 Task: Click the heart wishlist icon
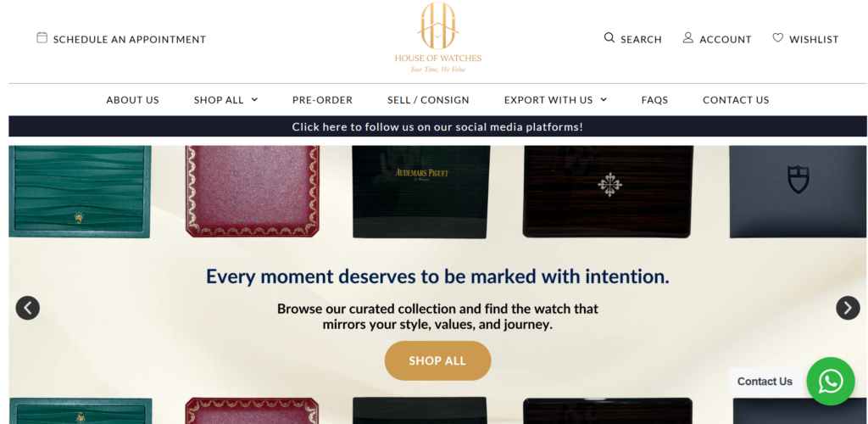click(x=778, y=37)
